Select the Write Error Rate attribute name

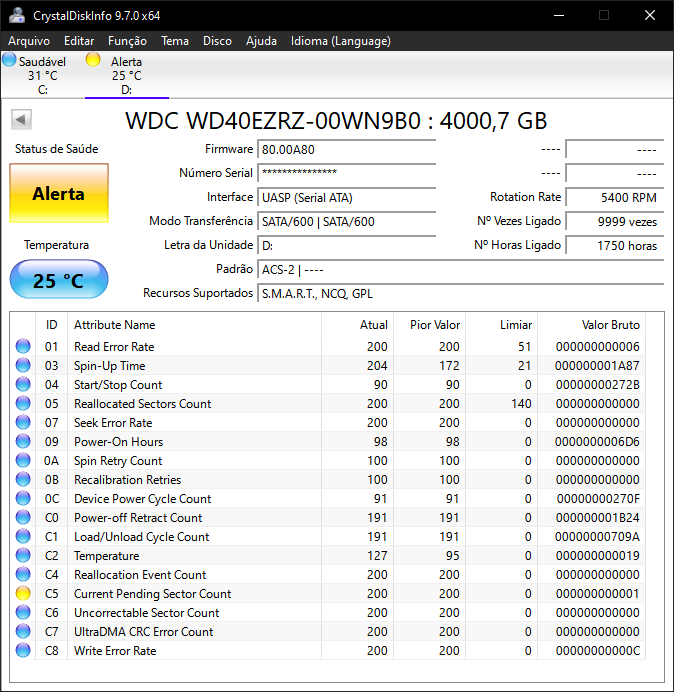pos(115,651)
